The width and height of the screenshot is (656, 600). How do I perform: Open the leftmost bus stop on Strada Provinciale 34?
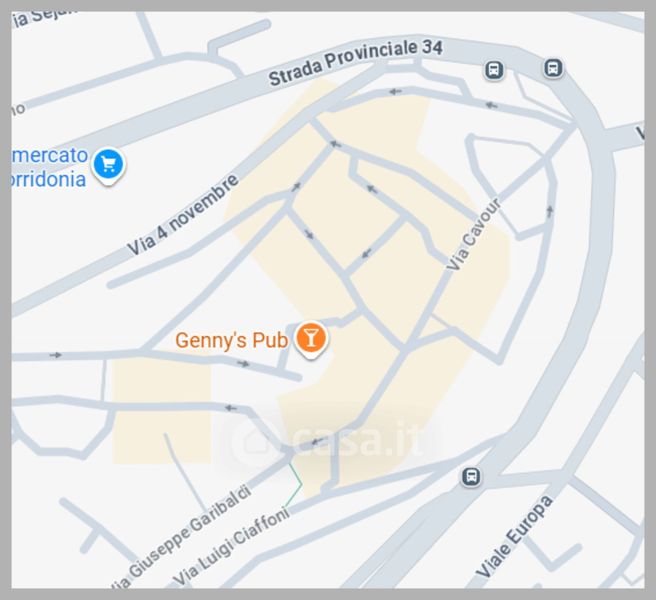pos(494,70)
